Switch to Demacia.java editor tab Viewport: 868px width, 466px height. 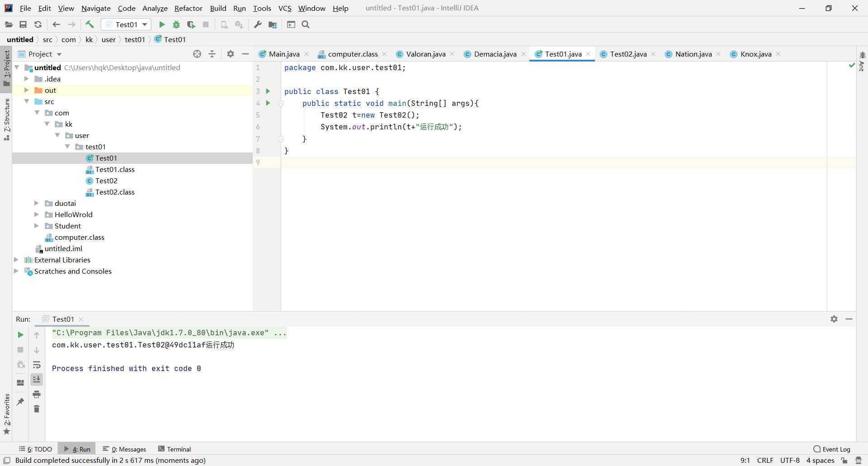(495, 54)
